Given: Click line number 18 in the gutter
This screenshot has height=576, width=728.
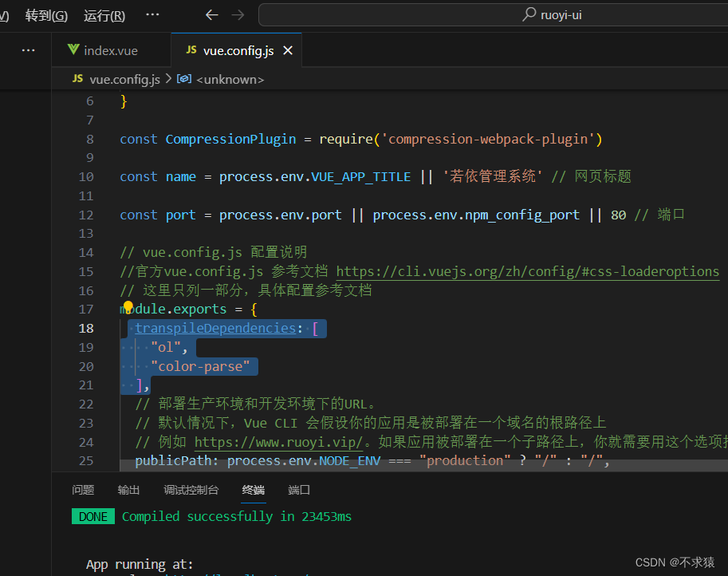Looking at the screenshot, I should [86, 329].
